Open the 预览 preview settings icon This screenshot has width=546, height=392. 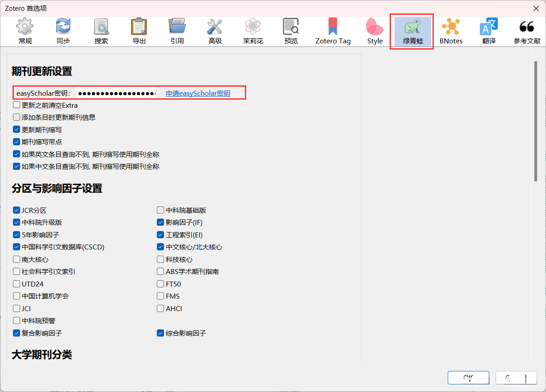click(290, 30)
